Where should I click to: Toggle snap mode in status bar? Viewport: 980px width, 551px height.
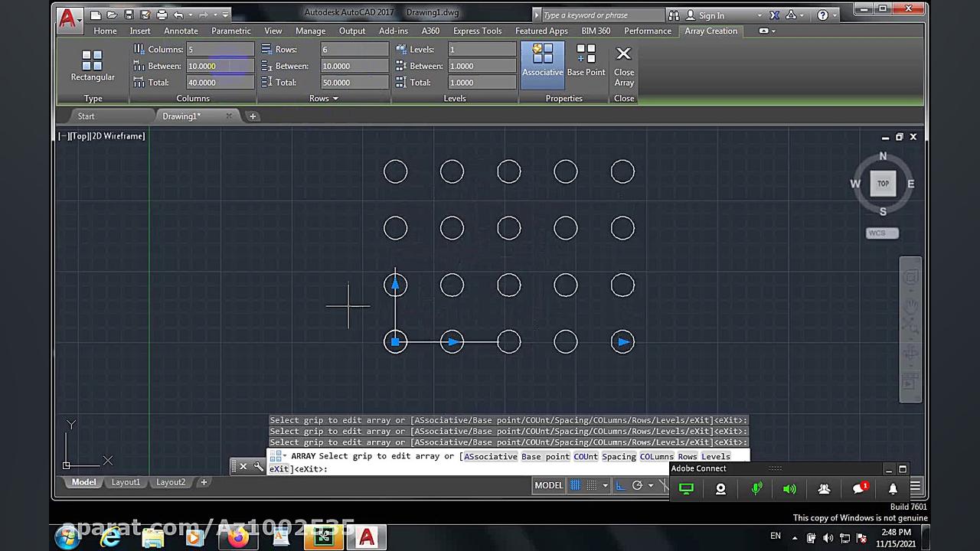click(591, 485)
